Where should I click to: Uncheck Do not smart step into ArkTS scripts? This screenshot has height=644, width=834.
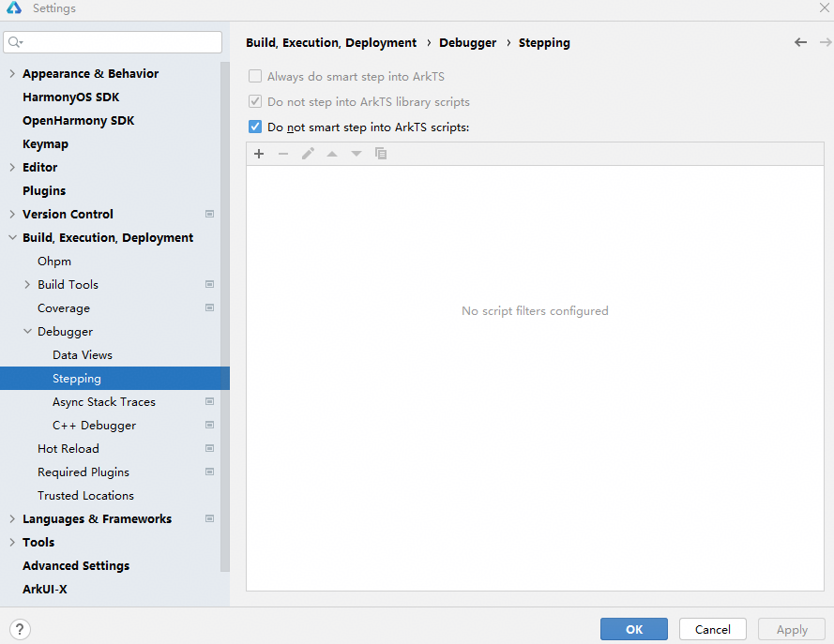click(255, 127)
